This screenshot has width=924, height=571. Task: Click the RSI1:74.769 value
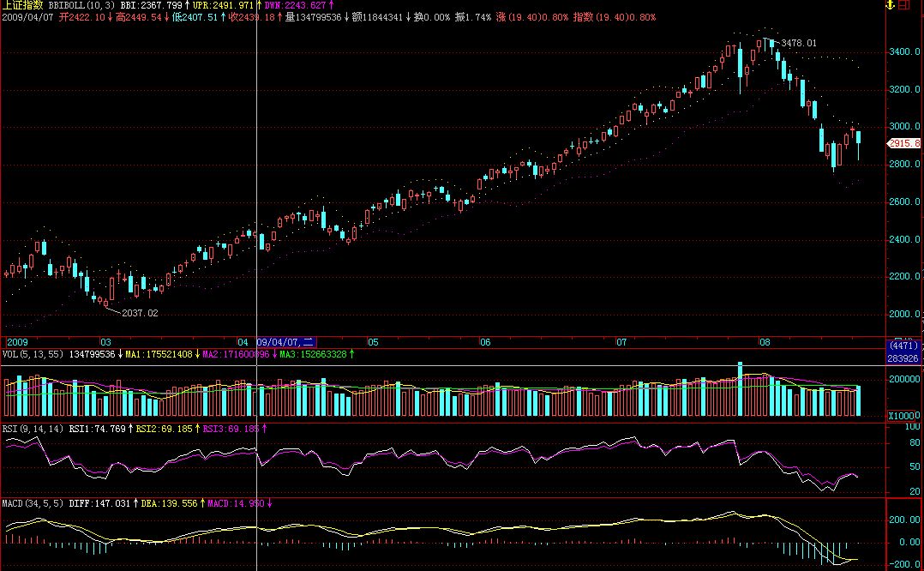point(97,429)
